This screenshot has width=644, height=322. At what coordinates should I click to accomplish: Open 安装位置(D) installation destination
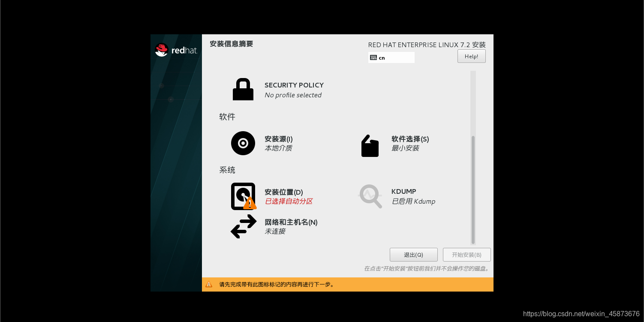coord(284,192)
